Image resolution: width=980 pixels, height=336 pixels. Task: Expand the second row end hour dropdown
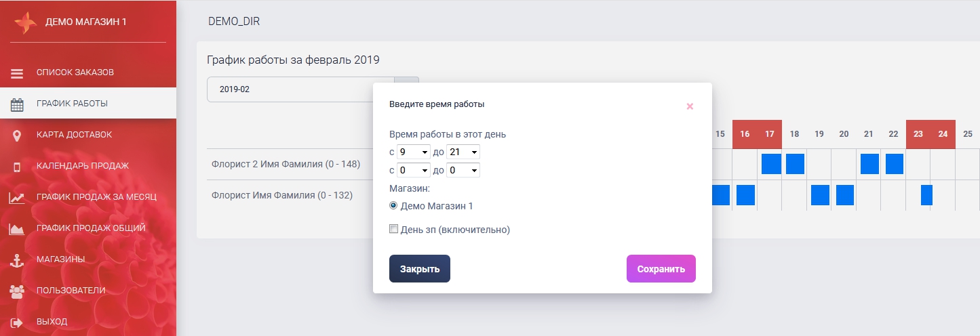[x=463, y=170]
